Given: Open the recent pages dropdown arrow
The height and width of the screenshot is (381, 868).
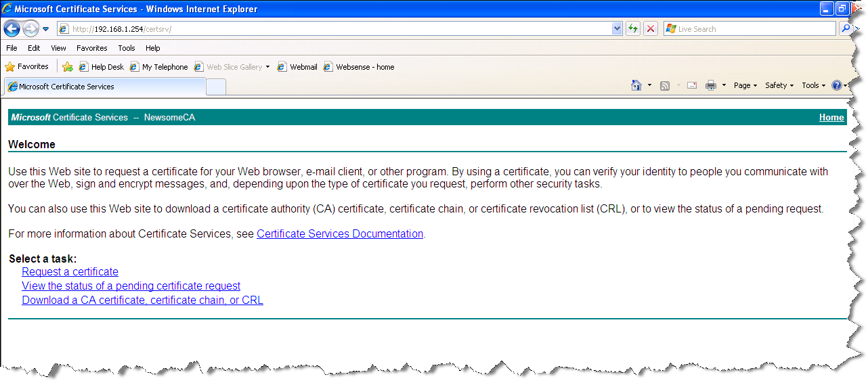Looking at the screenshot, I should coord(45,29).
